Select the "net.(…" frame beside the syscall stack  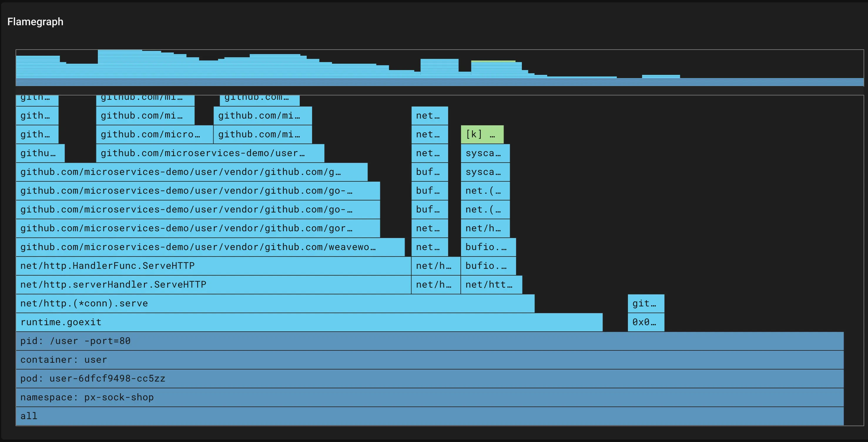pyautogui.click(x=485, y=190)
